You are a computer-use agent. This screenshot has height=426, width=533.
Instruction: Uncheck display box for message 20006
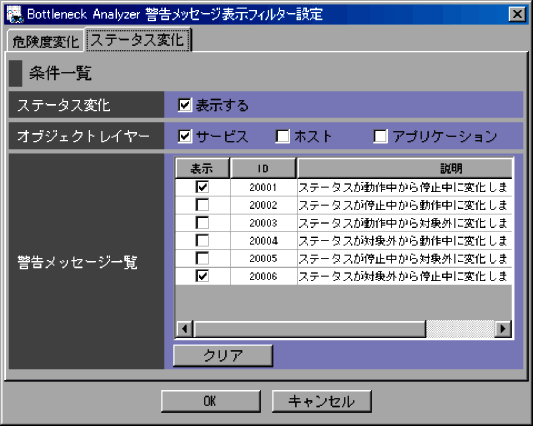202,276
